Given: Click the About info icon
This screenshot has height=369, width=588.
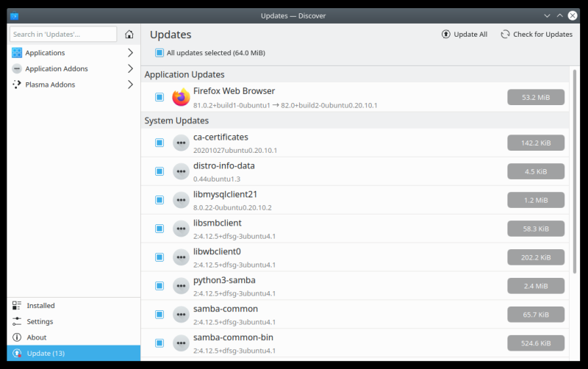Looking at the screenshot, I should click(x=17, y=337).
